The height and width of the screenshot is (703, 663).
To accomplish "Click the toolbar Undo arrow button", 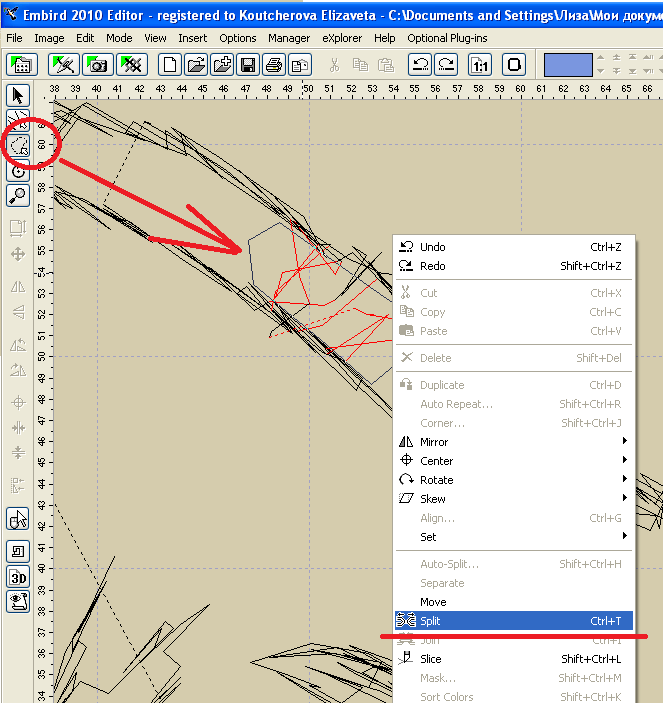I will 421,65.
